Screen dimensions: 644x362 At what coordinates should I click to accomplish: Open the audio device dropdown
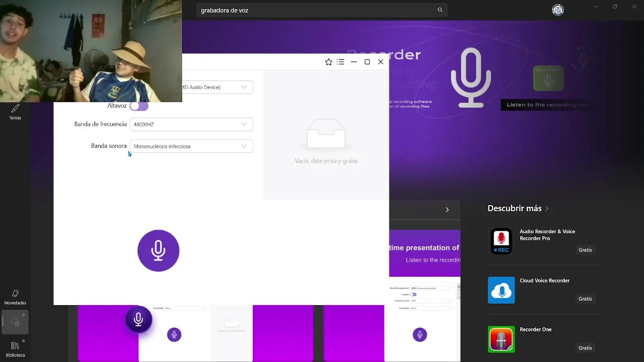tap(217, 87)
